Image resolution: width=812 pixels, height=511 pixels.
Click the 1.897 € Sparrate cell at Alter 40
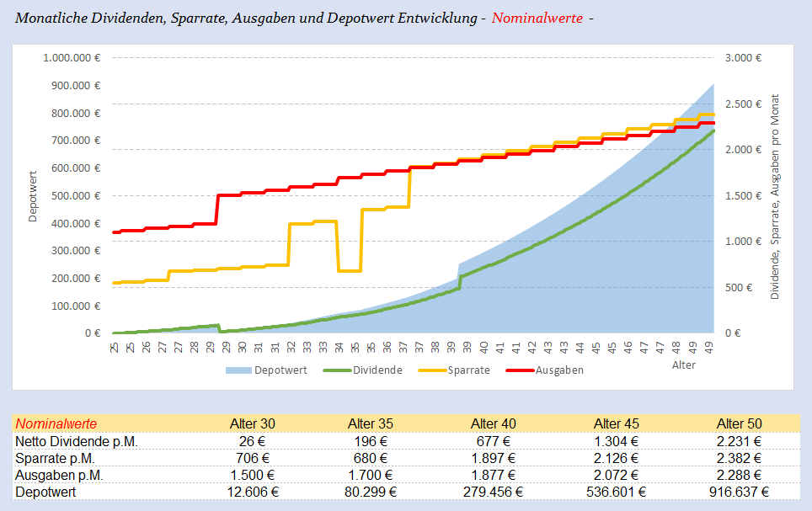494,458
